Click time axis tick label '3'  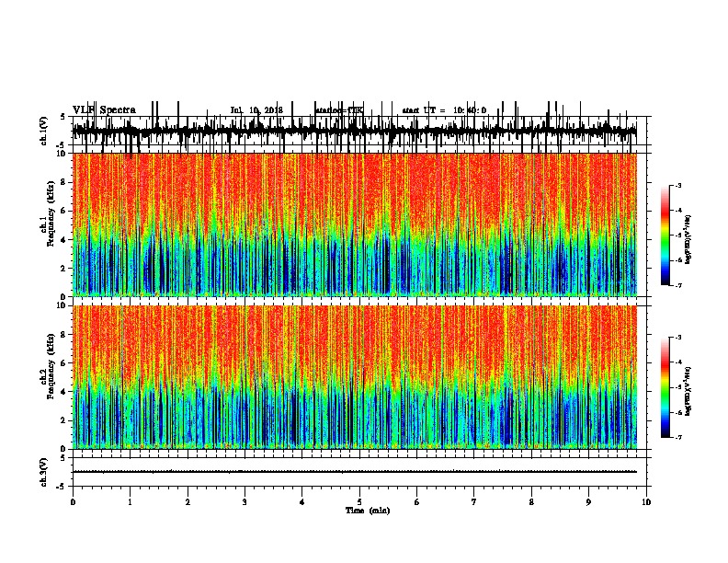(245, 502)
